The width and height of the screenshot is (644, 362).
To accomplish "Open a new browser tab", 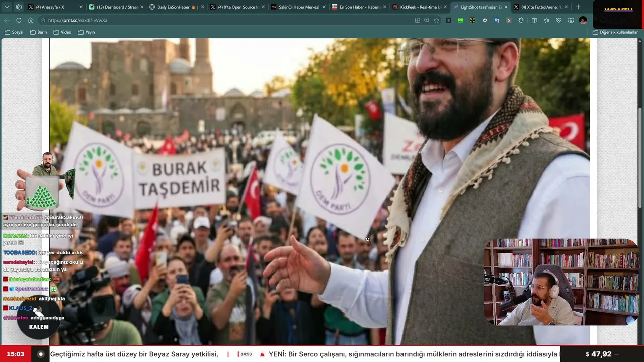I will (578, 7).
